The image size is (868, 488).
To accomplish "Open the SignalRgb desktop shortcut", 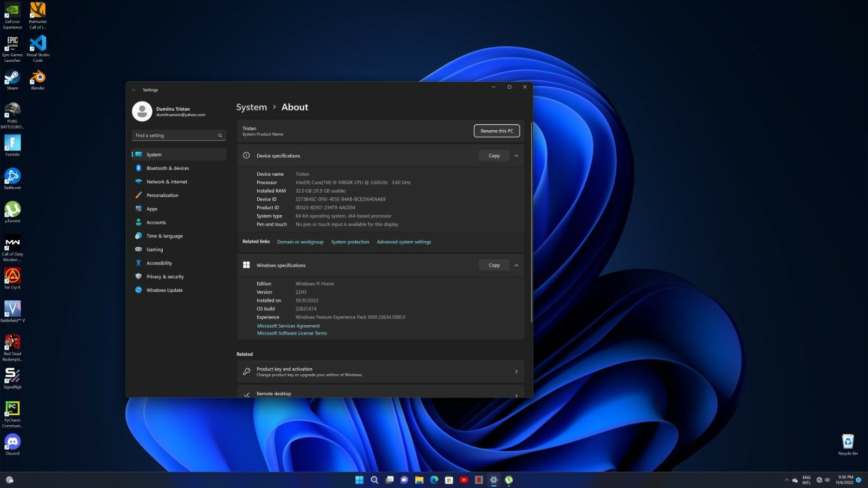I will pos(12,378).
